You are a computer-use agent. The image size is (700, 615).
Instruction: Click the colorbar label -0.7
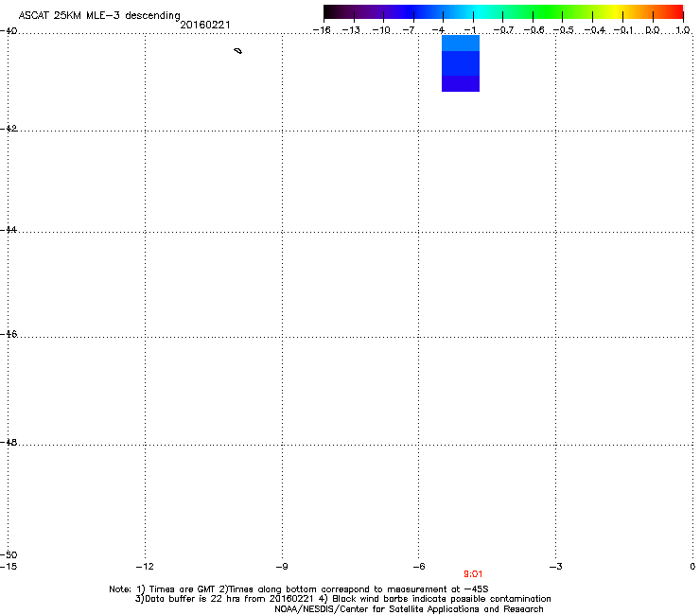(x=503, y=30)
